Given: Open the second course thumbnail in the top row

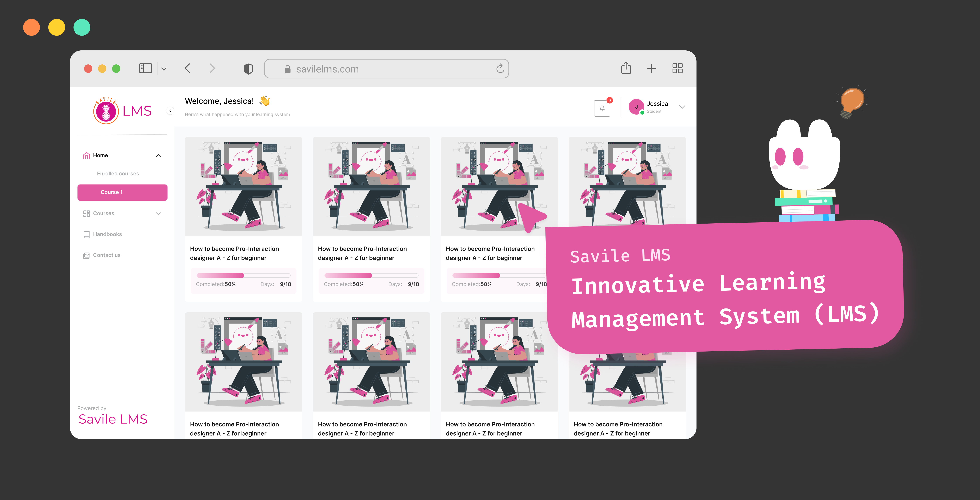Looking at the screenshot, I should 371,186.
